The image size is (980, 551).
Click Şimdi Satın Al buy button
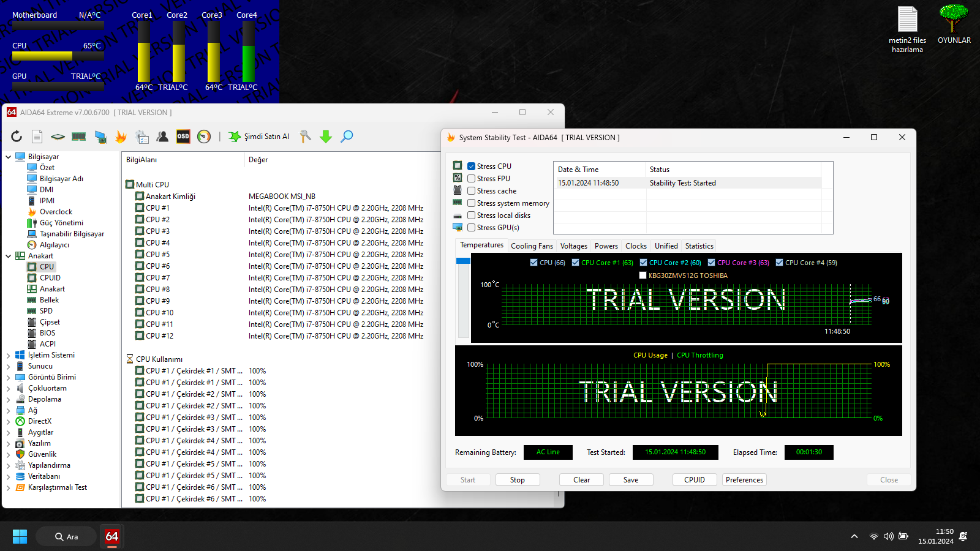(258, 137)
